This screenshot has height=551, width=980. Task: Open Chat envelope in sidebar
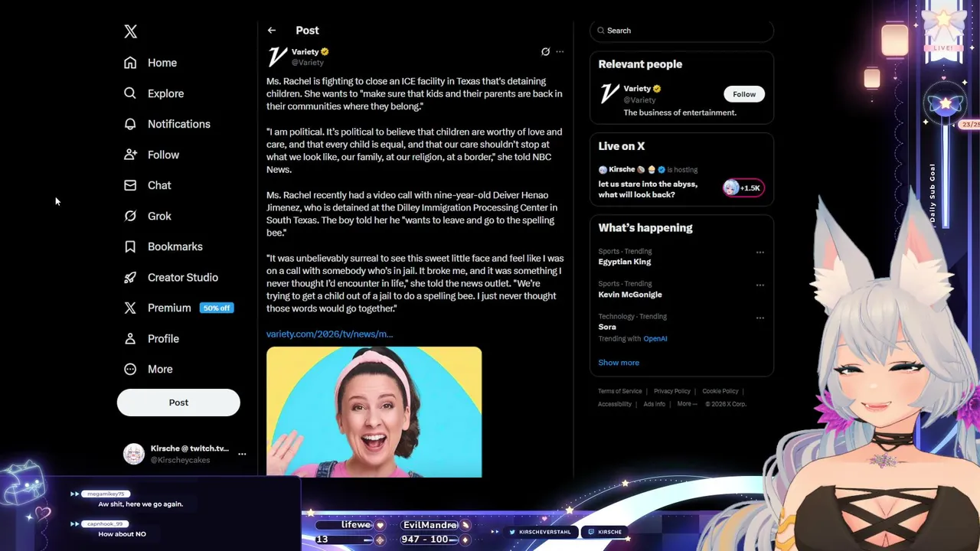click(130, 185)
